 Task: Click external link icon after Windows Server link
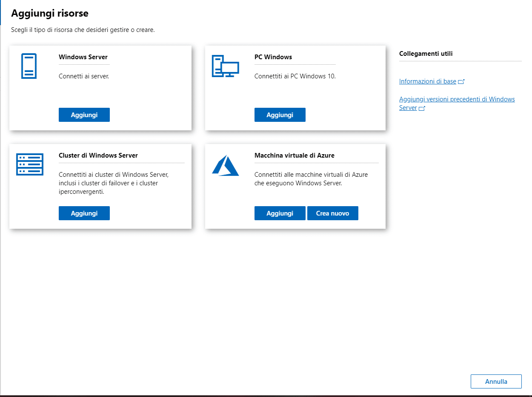point(422,108)
